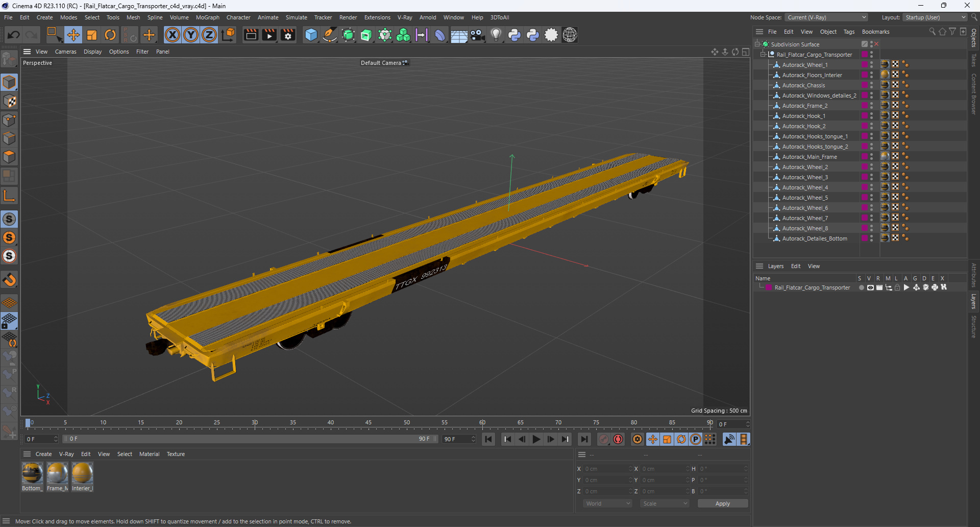
Task: Open the viewport Display menu
Action: [92, 52]
